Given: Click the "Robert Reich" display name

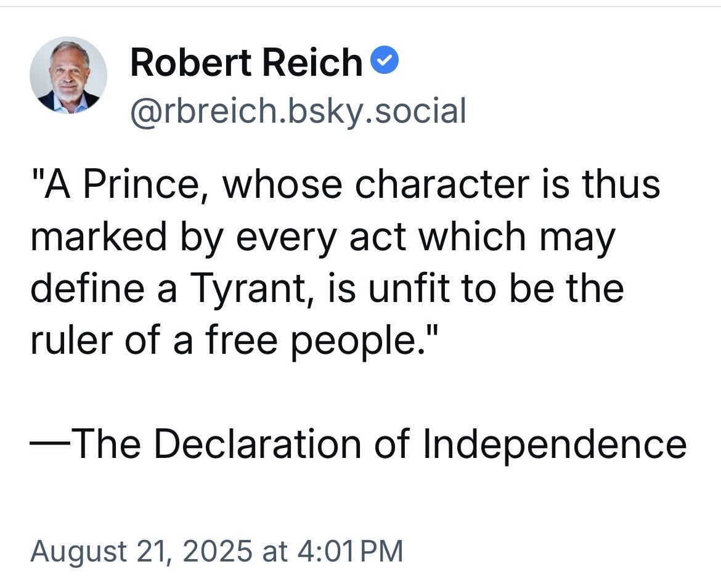Looking at the screenshot, I should tap(246, 62).
